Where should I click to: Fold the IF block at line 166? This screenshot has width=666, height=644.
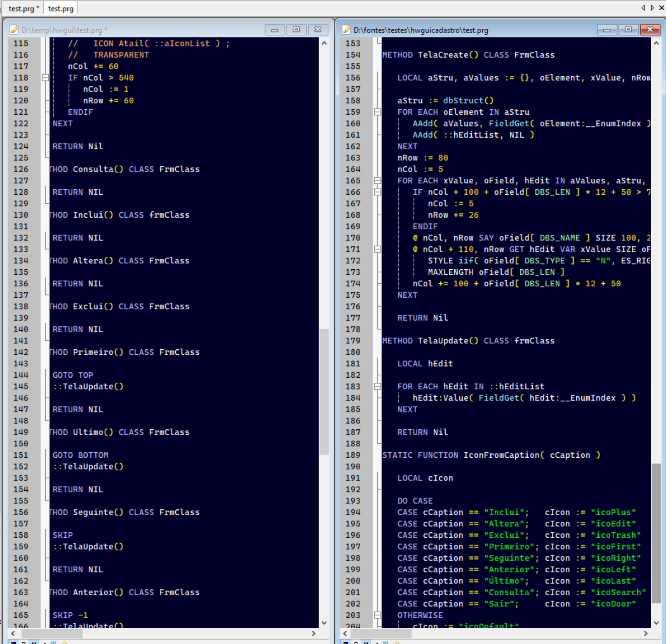click(x=377, y=192)
